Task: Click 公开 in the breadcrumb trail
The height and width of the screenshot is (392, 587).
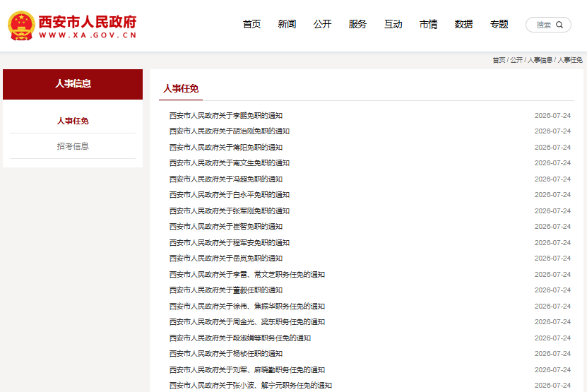Action: [516, 60]
